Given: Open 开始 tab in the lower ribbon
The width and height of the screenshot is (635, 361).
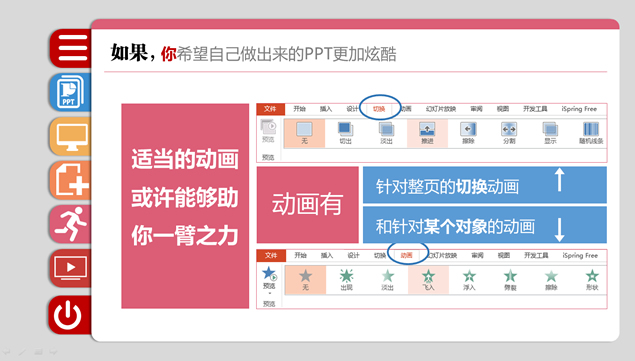Looking at the screenshot, I should (x=300, y=255).
